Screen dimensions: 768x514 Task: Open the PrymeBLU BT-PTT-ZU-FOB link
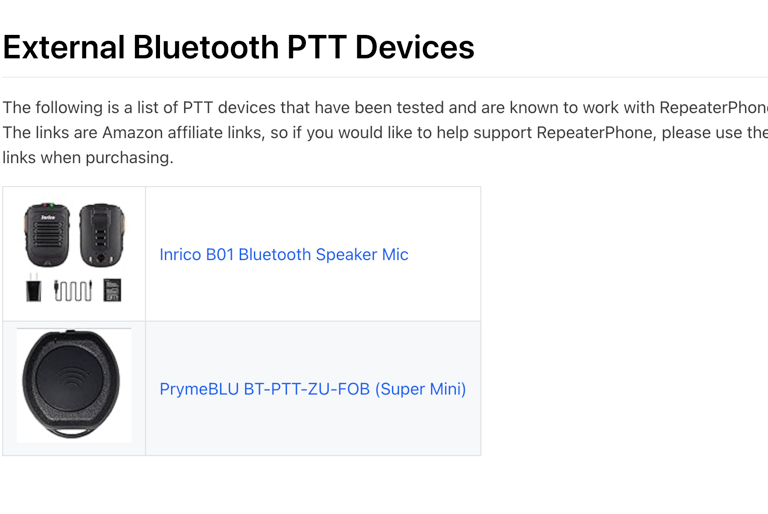[312, 389]
